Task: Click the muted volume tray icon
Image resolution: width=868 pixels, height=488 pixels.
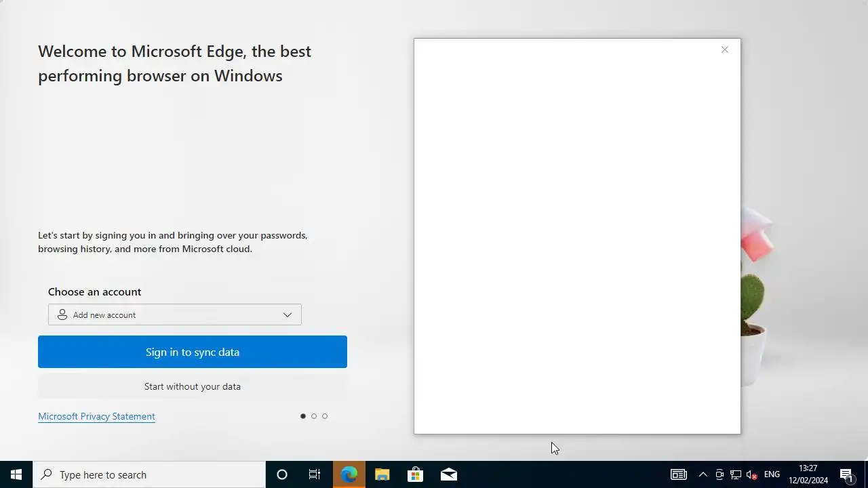Action: [752, 474]
